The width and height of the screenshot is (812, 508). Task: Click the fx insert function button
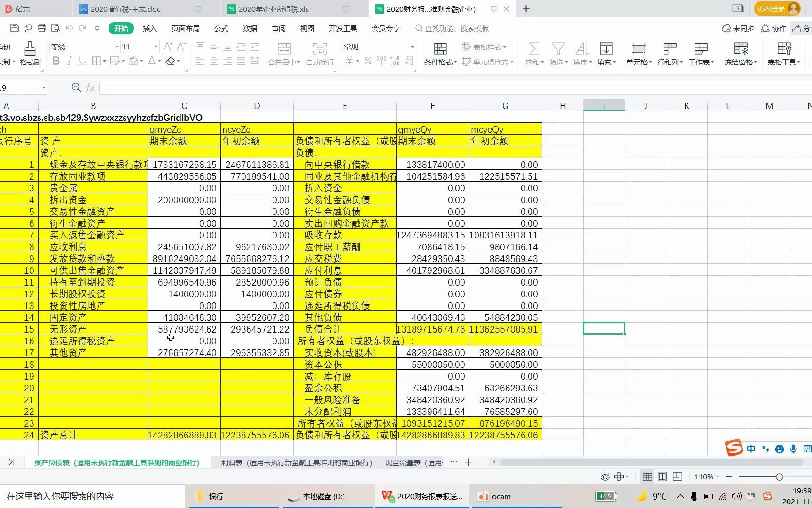pyautogui.click(x=90, y=87)
